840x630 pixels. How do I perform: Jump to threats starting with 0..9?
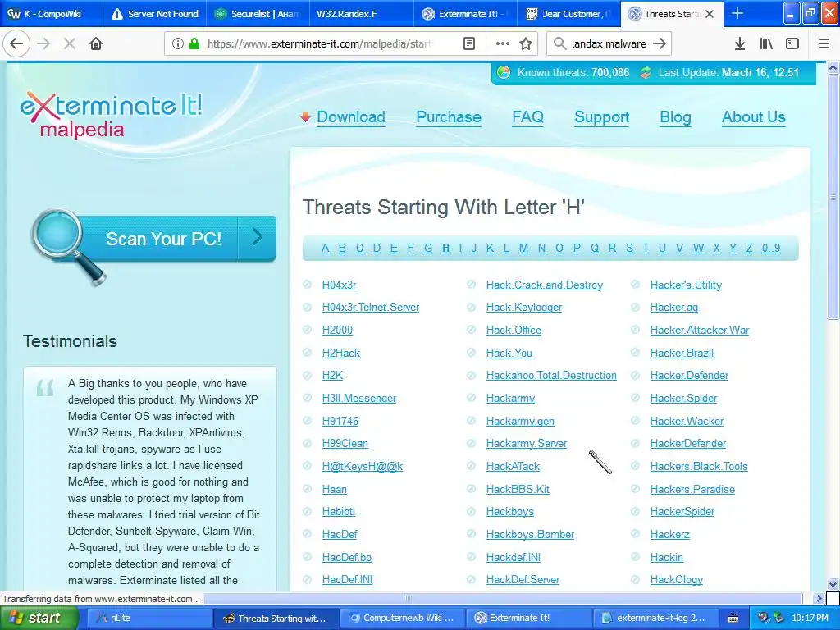(x=771, y=248)
